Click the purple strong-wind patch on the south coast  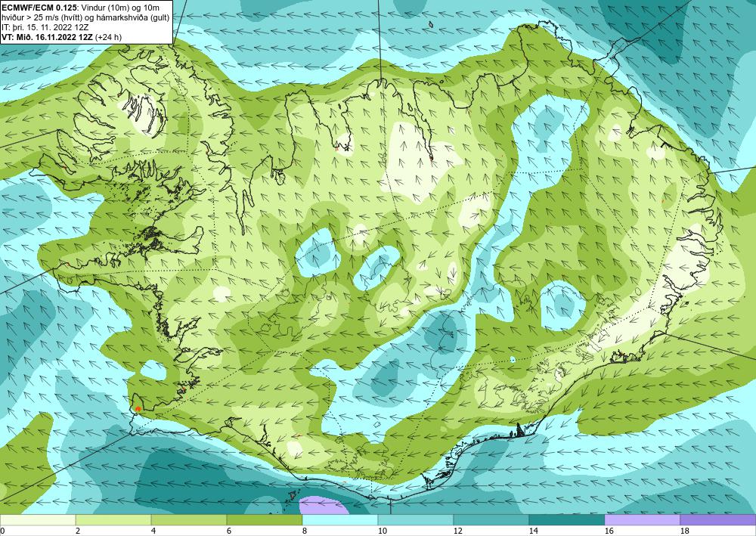coord(324,506)
